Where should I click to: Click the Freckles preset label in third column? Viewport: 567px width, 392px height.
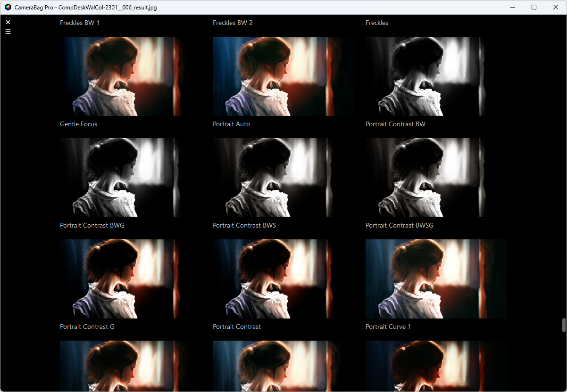pos(377,23)
